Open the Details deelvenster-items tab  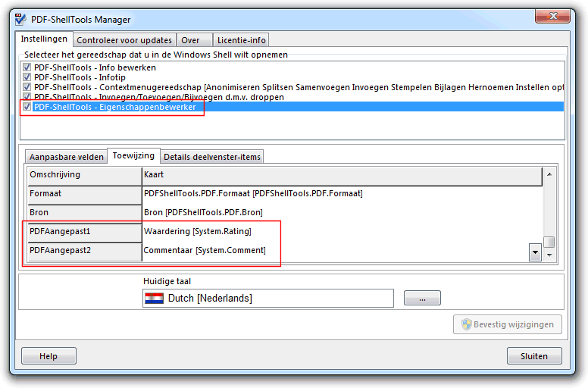(212, 157)
